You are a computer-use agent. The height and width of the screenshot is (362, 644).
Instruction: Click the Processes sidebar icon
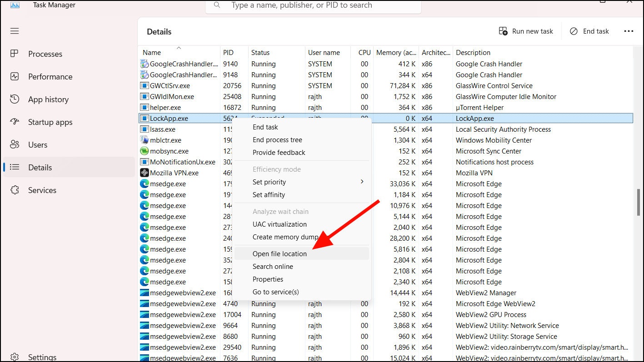(x=15, y=54)
